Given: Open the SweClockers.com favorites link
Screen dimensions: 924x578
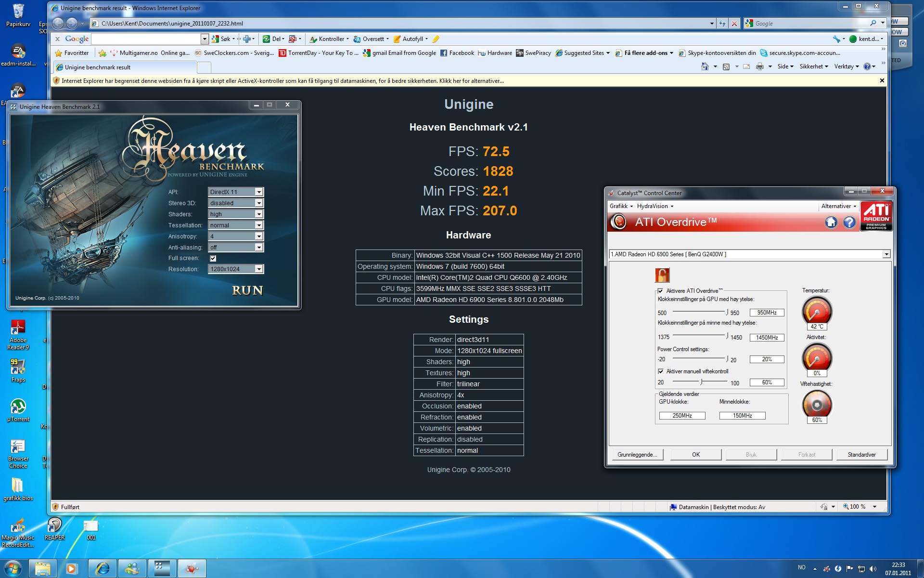Looking at the screenshot, I should (234, 53).
